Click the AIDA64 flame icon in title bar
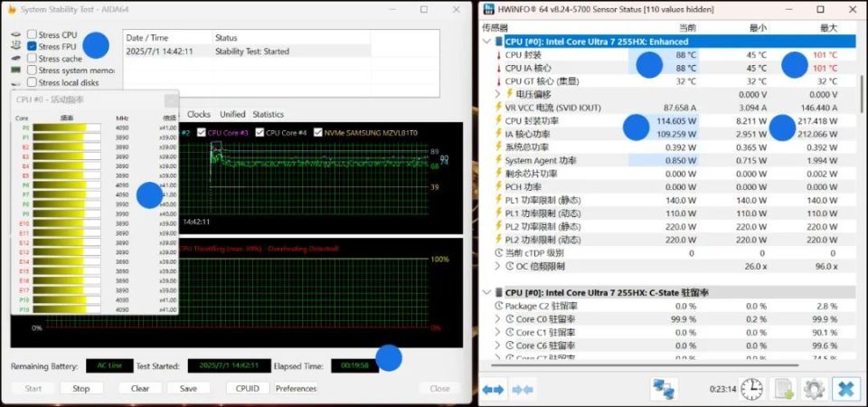 tap(11, 9)
